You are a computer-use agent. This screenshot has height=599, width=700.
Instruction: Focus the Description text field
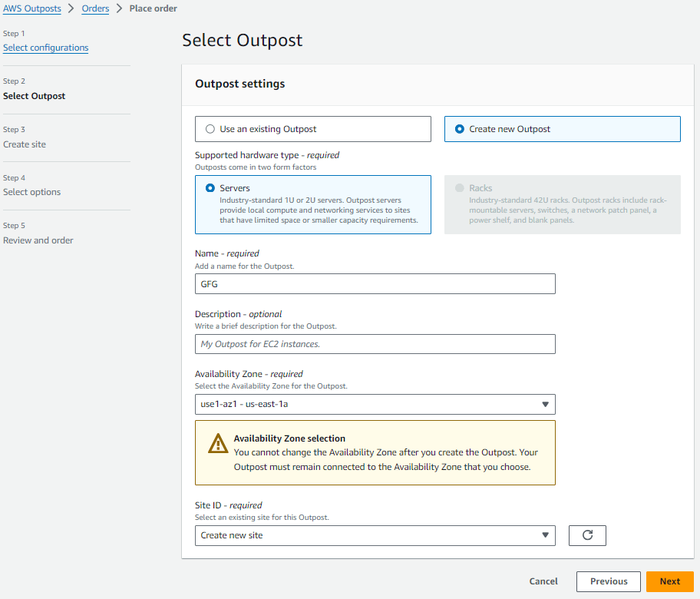click(375, 344)
